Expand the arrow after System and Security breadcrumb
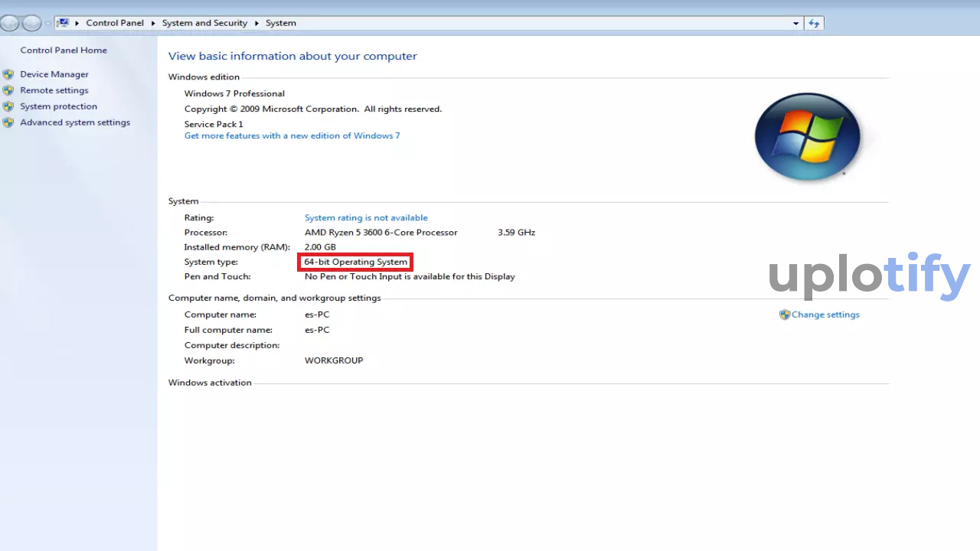The image size is (980, 551). pos(256,23)
